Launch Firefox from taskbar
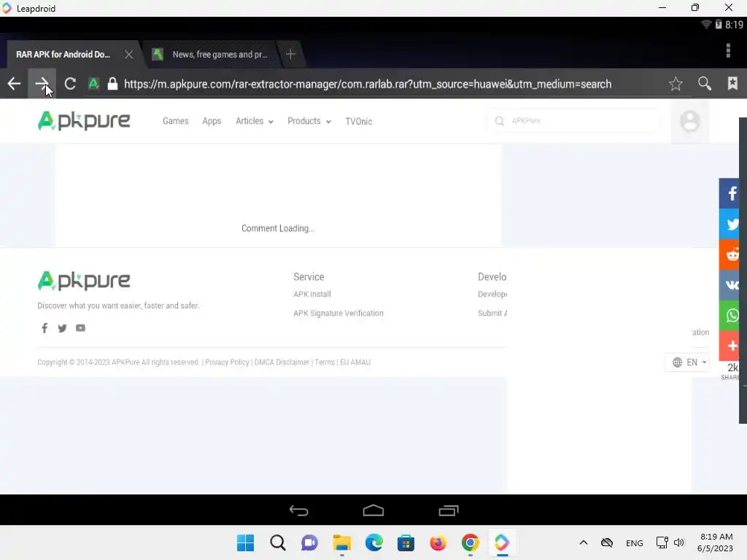 coord(438,542)
